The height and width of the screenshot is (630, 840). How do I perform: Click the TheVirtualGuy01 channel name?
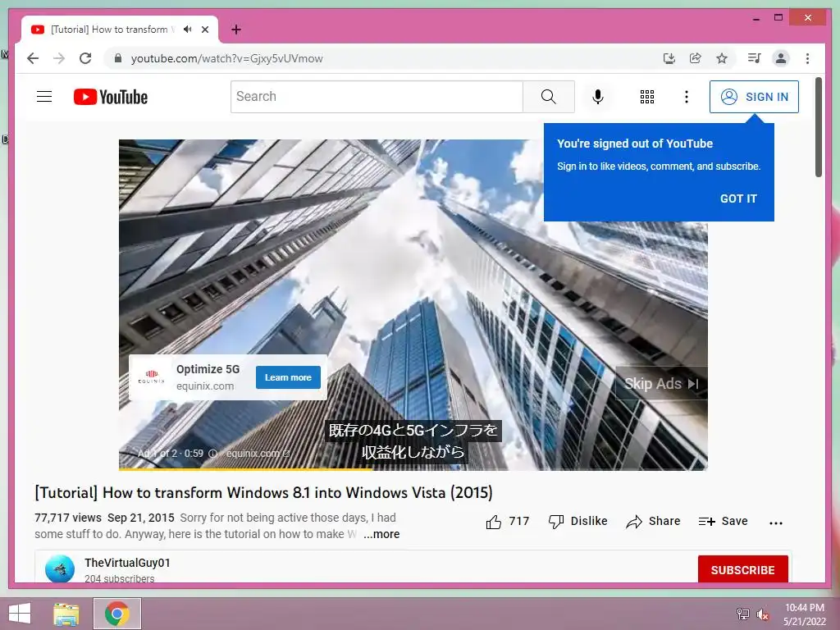[127, 563]
